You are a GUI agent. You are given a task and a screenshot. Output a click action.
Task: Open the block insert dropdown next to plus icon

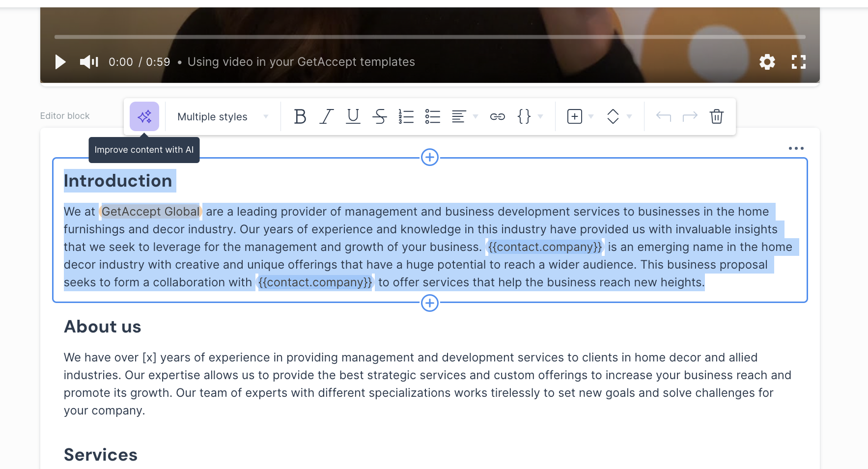point(591,116)
